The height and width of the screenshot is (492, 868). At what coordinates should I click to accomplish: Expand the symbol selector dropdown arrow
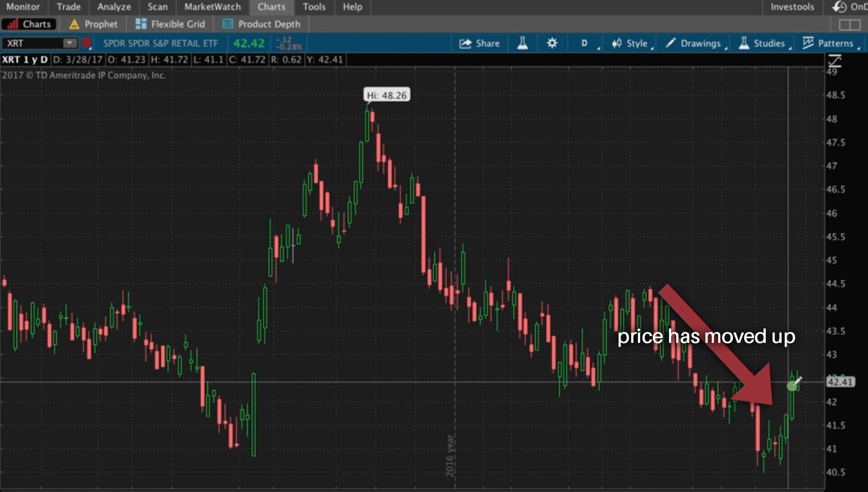[x=70, y=43]
